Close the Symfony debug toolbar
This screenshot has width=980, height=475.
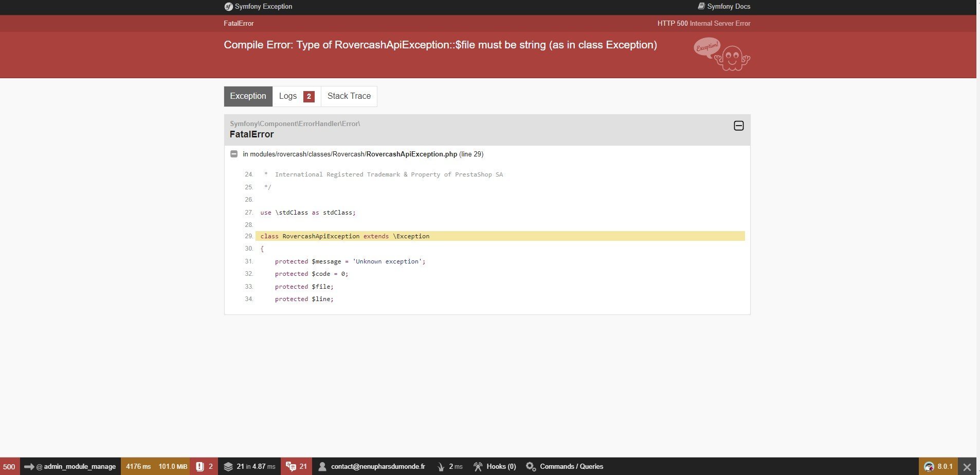(x=967, y=467)
